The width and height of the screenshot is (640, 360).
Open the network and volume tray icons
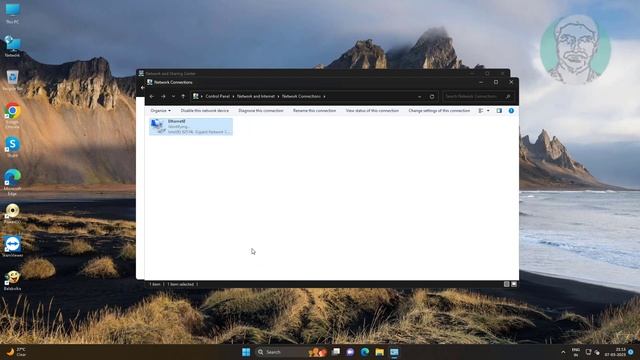point(592,352)
